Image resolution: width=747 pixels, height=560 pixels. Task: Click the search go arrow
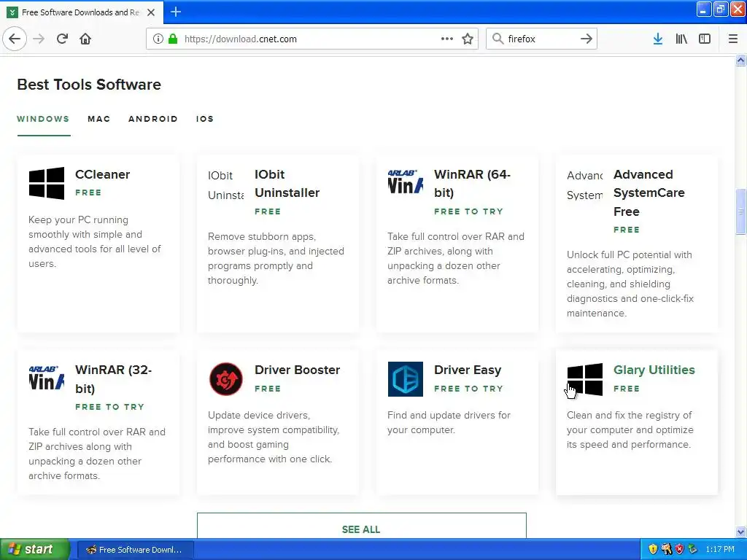(x=587, y=39)
